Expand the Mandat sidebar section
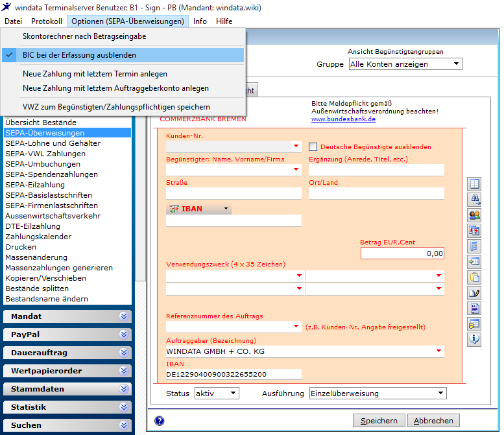The image size is (504, 435). click(x=67, y=316)
